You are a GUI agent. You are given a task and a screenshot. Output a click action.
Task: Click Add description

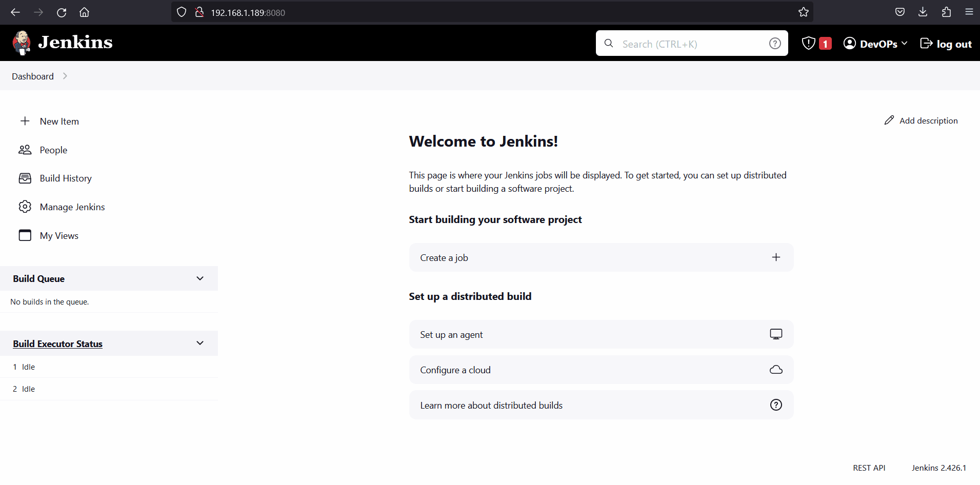(921, 120)
